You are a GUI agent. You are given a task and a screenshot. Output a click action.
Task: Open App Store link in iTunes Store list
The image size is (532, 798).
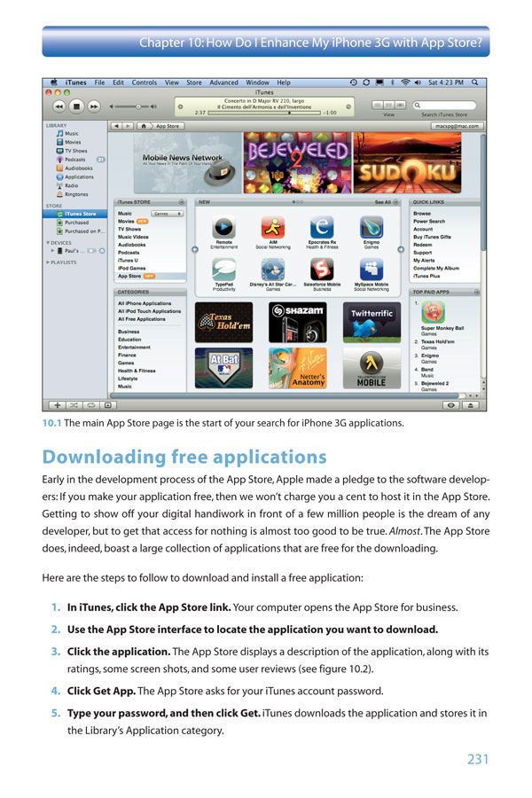(x=129, y=277)
